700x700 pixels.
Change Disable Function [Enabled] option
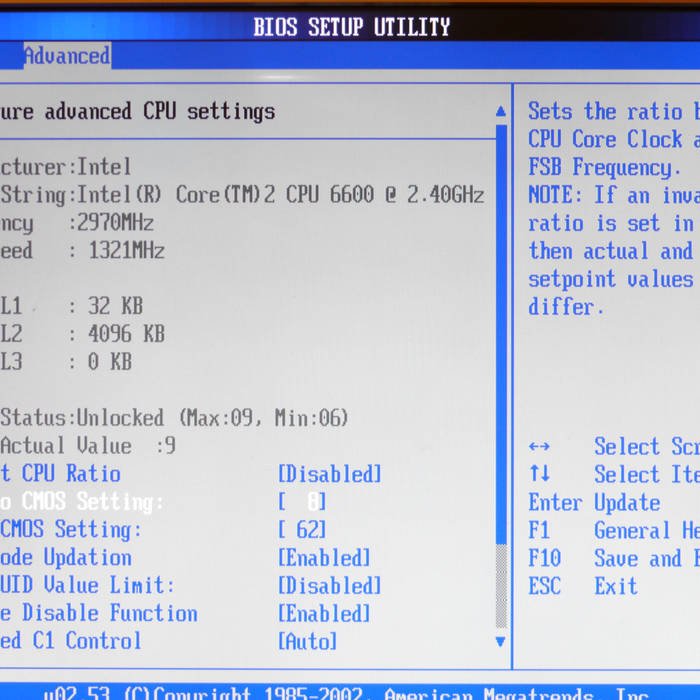(x=325, y=614)
